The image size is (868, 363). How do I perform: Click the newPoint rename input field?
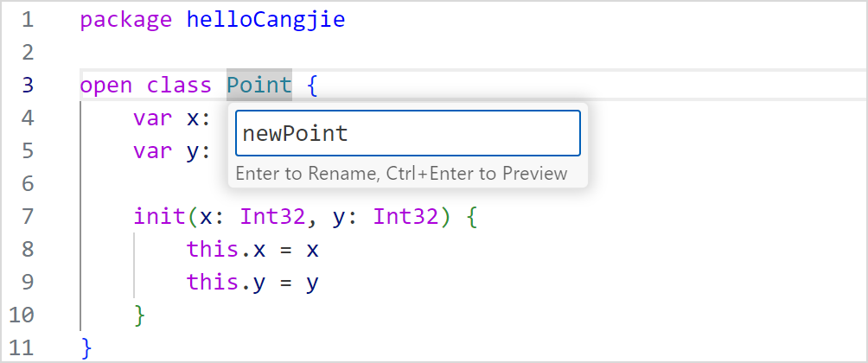[406, 133]
